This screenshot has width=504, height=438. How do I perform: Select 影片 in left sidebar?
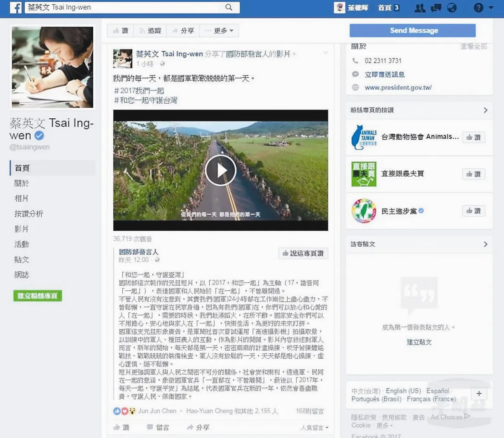point(22,229)
